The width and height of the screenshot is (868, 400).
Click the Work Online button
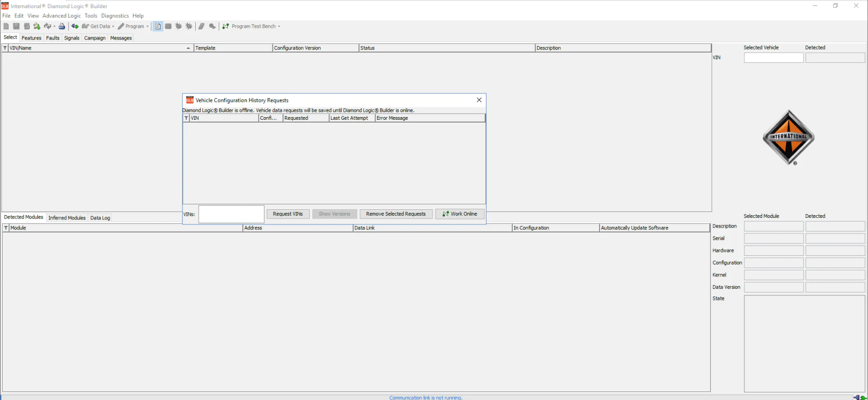tap(460, 214)
